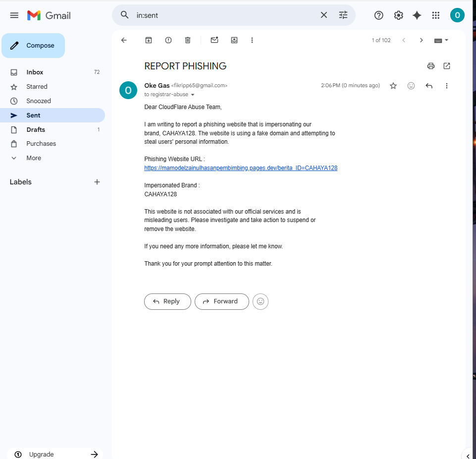Open Gemini sparkle icon
476x459 pixels.
[417, 15]
